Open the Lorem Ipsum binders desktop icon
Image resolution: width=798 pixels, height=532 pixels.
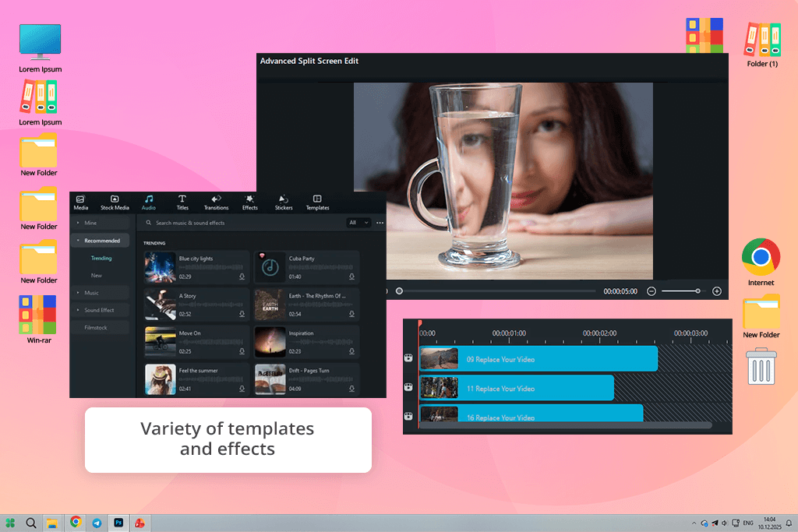click(x=41, y=103)
